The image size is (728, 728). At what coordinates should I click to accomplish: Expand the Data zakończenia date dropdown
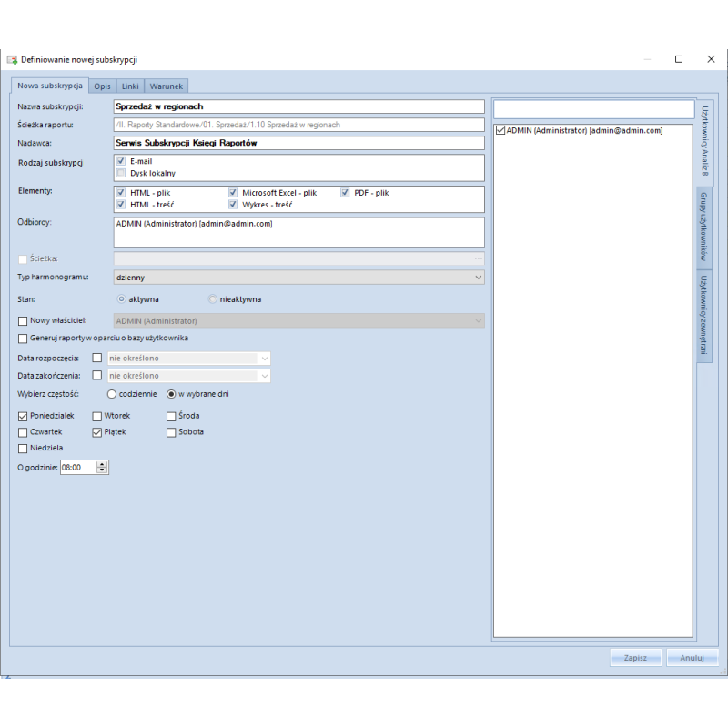click(x=264, y=375)
